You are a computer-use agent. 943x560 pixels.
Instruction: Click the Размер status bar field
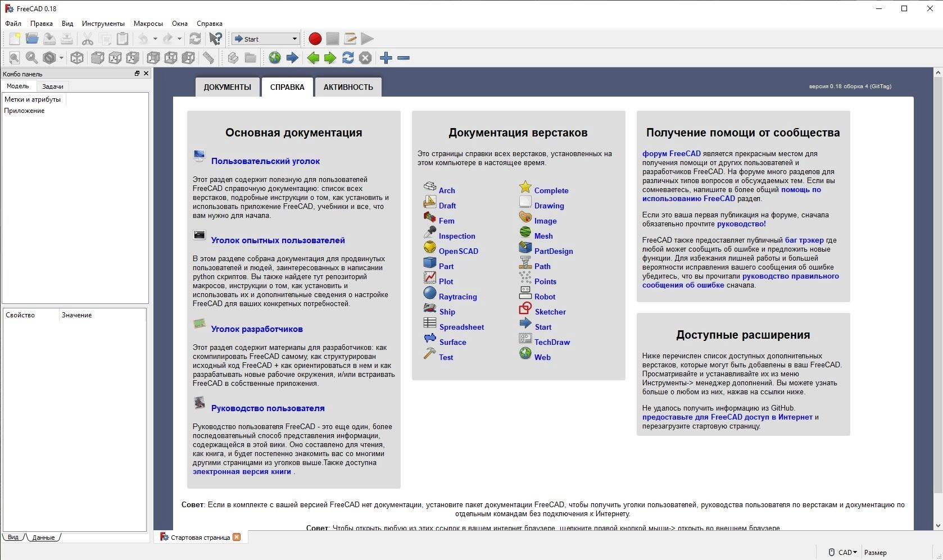coord(875,553)
